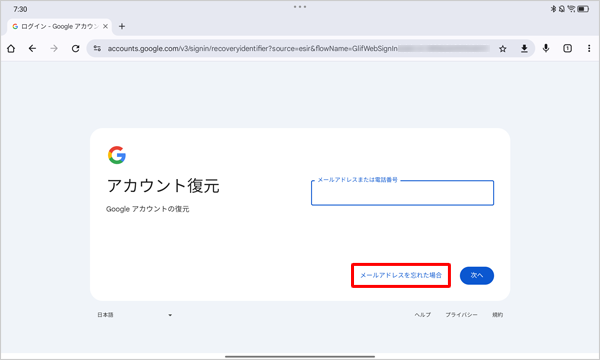Viewport: 600px width, 360px height.
Task: Tap the three-dot window handle at top
Action: tap(300, 7)
